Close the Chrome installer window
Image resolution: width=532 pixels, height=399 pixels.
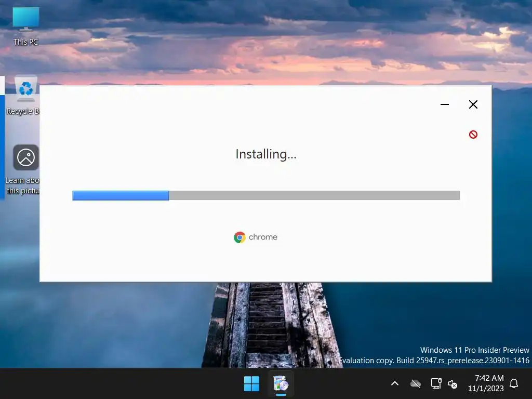tap(473, 104)
